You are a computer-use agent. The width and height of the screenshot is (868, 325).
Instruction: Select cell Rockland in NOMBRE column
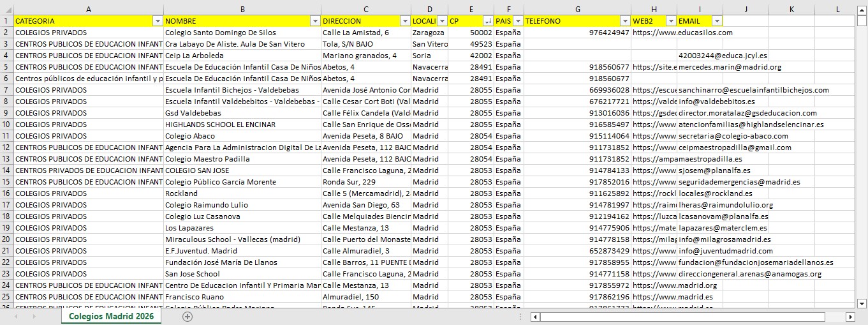[242, 193]
